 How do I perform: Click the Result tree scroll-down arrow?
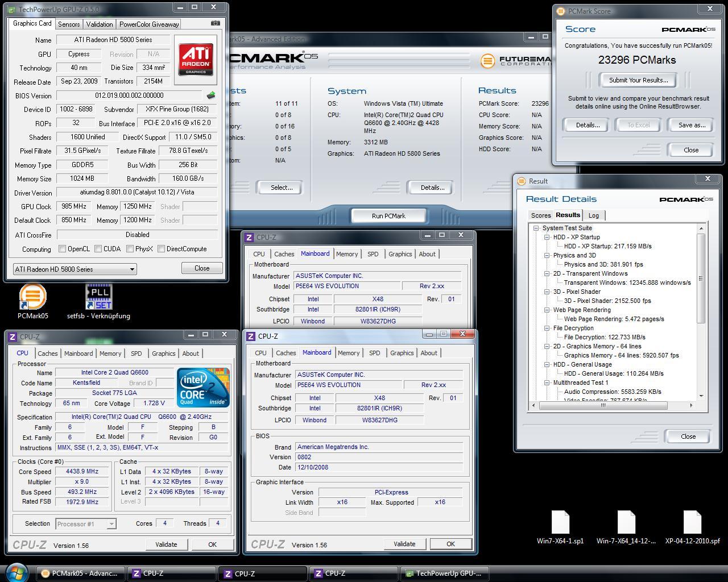click(701, 396)
